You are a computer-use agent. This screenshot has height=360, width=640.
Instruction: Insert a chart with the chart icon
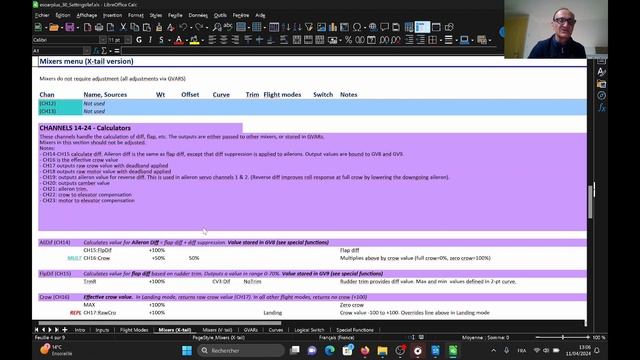(x=333, y=27)
